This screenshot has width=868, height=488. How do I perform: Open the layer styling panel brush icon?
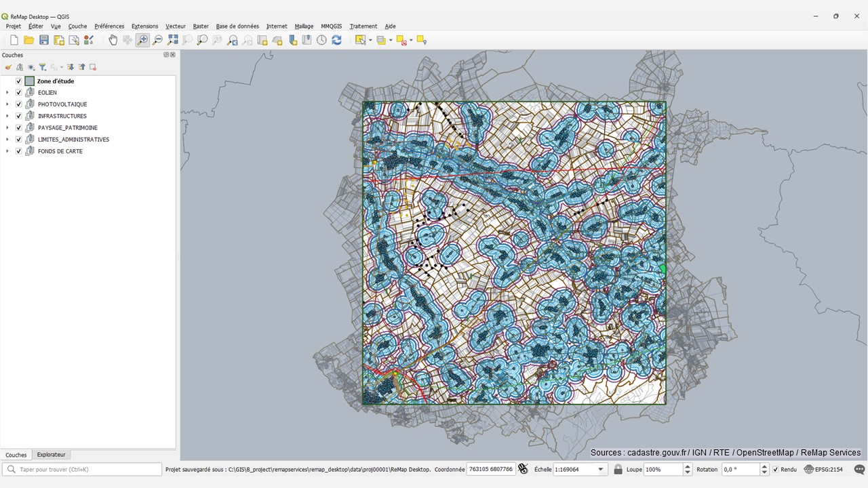[x=8, y=67]
